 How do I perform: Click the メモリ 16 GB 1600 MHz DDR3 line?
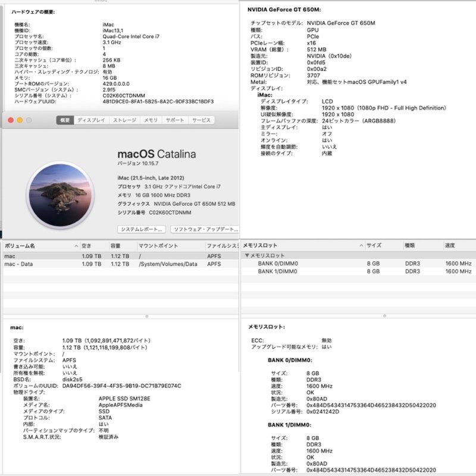click(154, 195)
